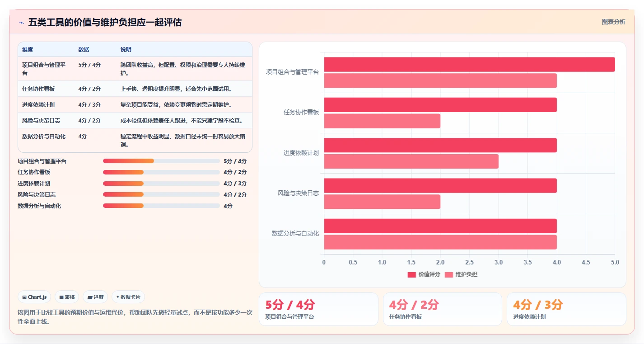Screen dimensions: 644x344
Task: Click the pulse icon beside the slide title
Action: point(21,23)
